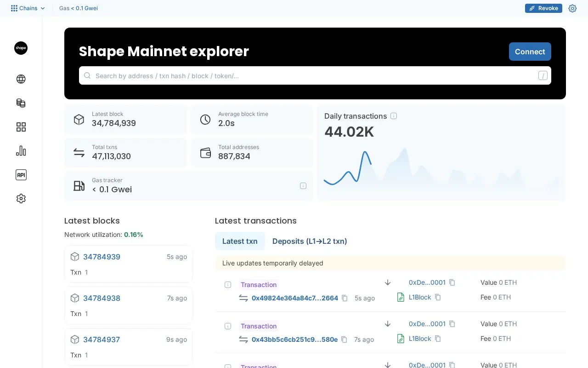Expand info for transaction 0x49824e364a84c7...2664
The image size is (588, 368).
[228, 285]
